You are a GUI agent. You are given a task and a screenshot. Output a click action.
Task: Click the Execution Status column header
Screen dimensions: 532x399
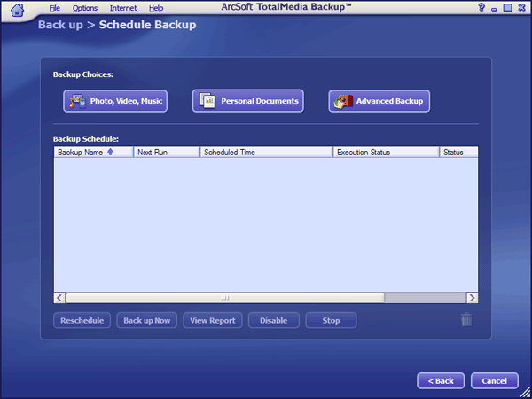tap(385, 153)
